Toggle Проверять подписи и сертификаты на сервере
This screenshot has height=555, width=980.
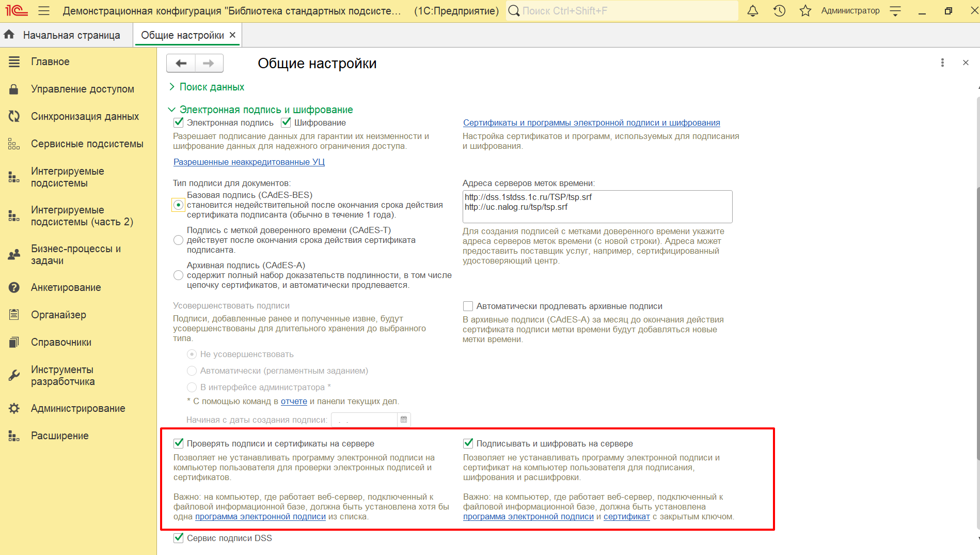pyautogui.click(x=179, y=443)
